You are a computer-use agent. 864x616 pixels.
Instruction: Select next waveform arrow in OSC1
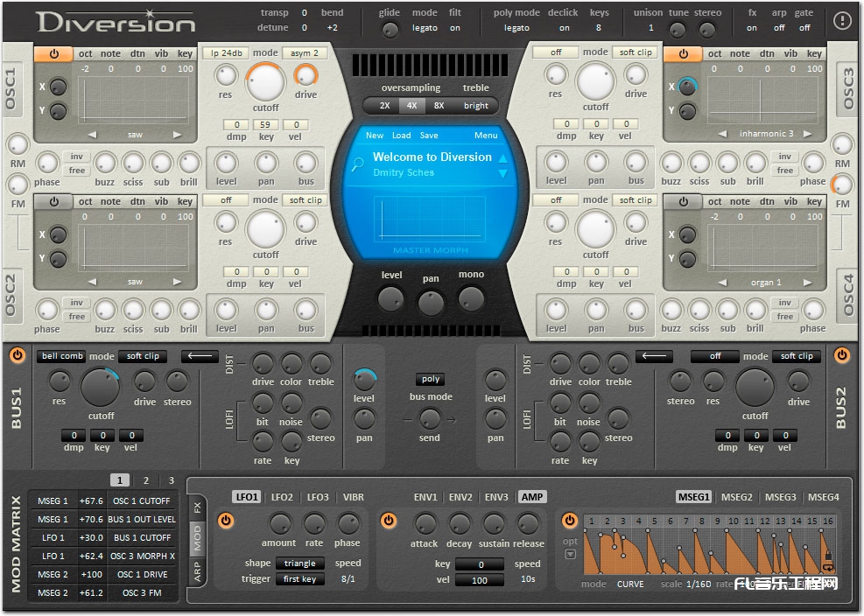coord(179,135)
